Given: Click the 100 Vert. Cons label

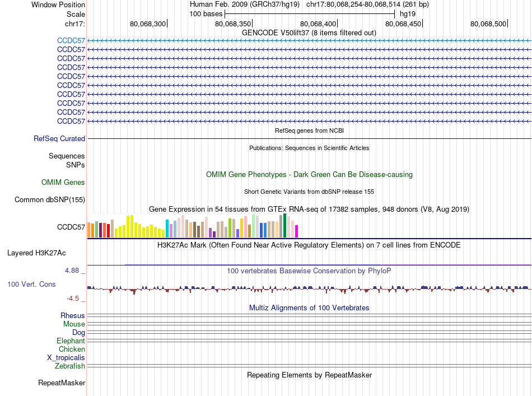Looking at the screenshot, I should 31,285.
